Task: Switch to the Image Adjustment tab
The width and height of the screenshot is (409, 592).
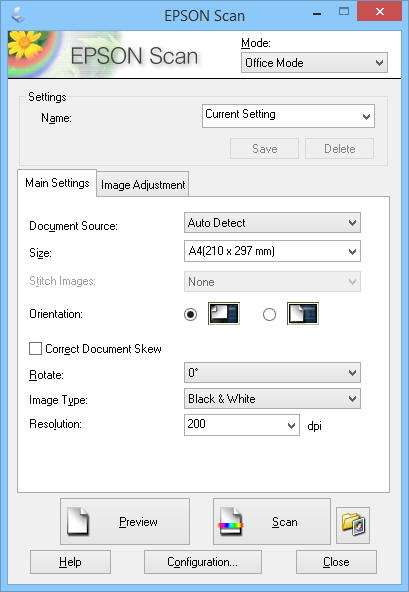Action: 143,185
